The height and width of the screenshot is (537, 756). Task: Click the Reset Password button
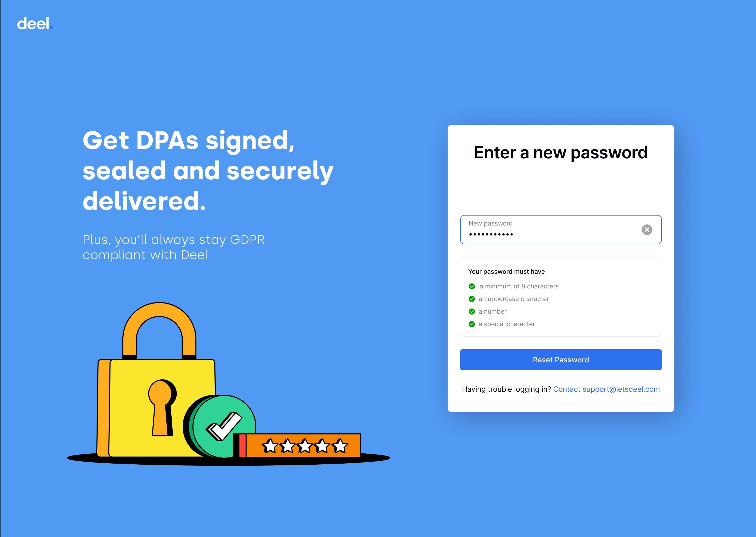coord(561,360)
